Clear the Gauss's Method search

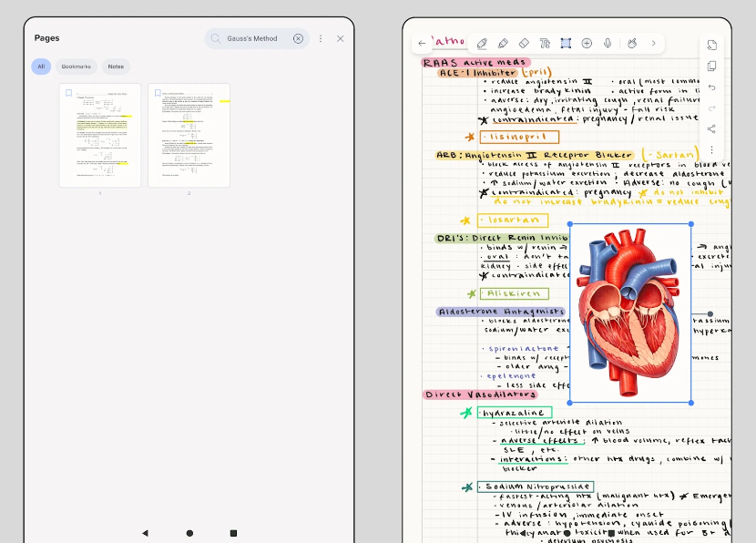tap(299, 38)
